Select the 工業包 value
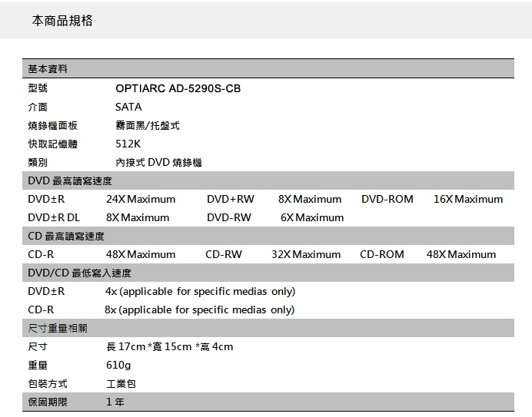 121,383
